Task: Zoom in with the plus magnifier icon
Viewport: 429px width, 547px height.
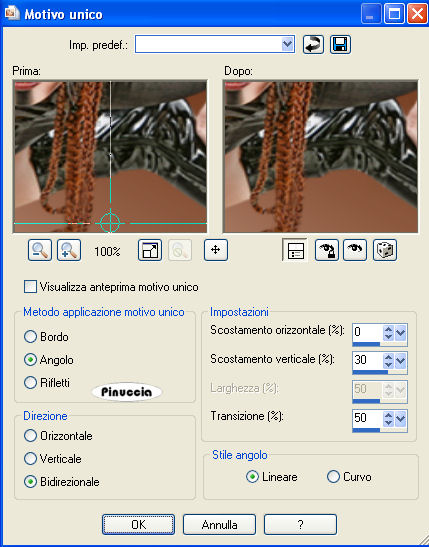Action: tap(69, 250)
